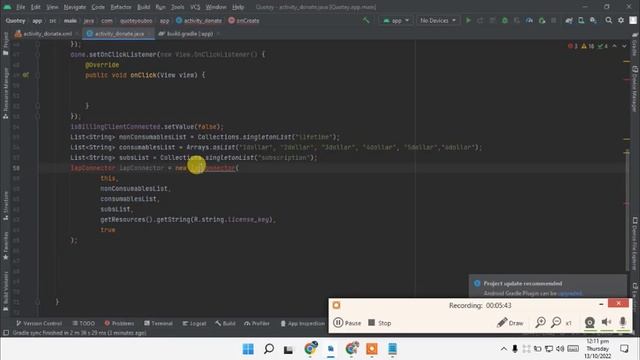Viewport: 640px width, 360px height.
Task: Toggle the webcam in recorder bar
Action: (x=589, y=322)
